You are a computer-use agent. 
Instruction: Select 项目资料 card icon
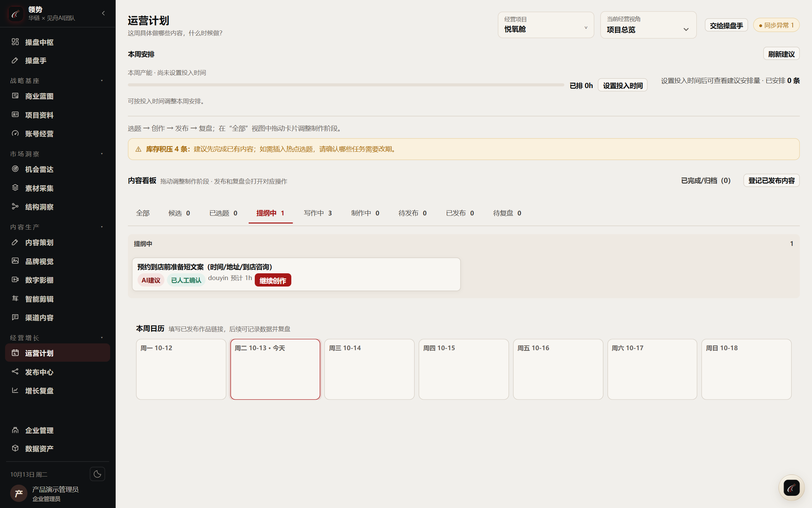(15, 115)
